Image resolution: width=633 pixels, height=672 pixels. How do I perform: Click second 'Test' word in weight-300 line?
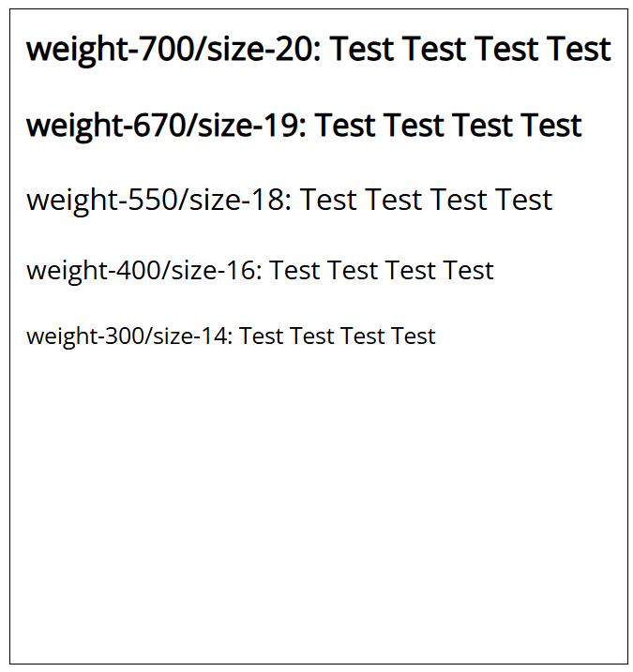311,336
